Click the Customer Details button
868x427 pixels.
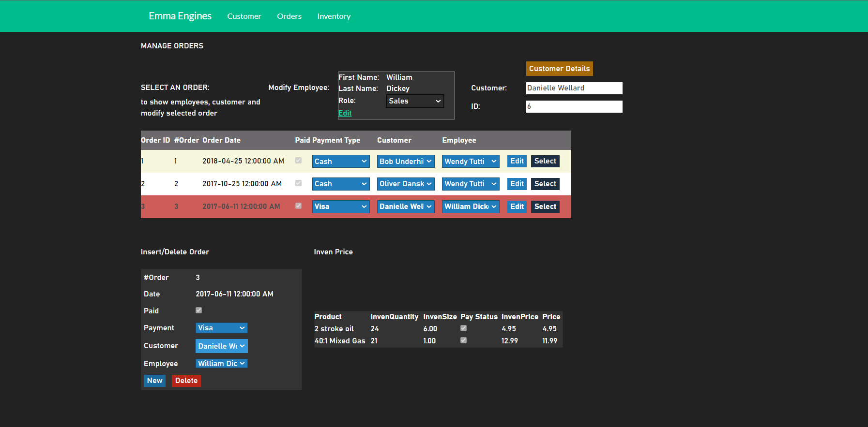tap(559, 69)
